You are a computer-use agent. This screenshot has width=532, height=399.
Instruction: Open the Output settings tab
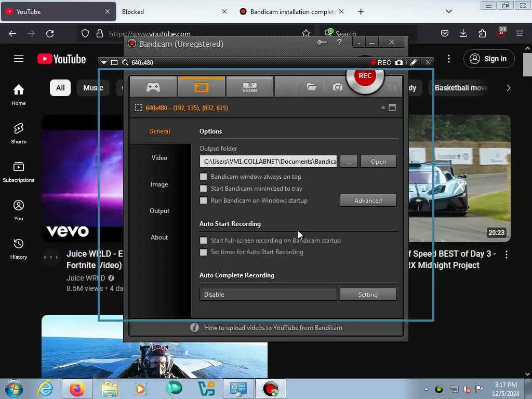pyautogui.click(x=159, y=211)
